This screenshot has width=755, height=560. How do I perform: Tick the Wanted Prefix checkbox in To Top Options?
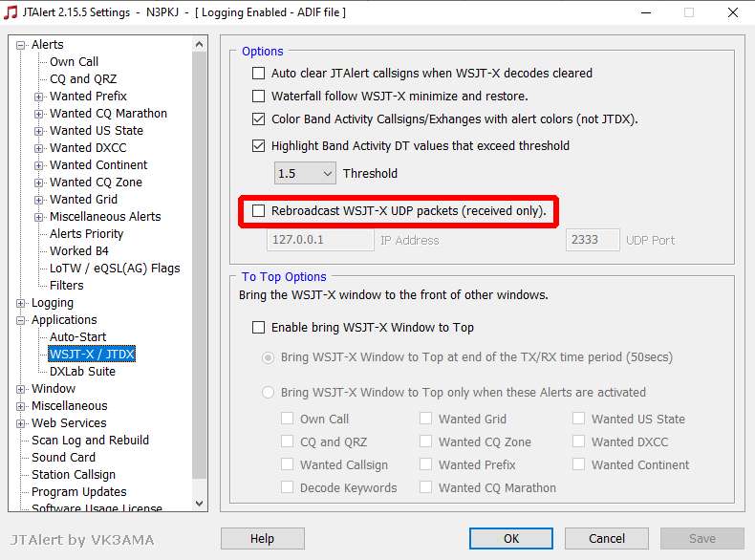coord(425,464)
